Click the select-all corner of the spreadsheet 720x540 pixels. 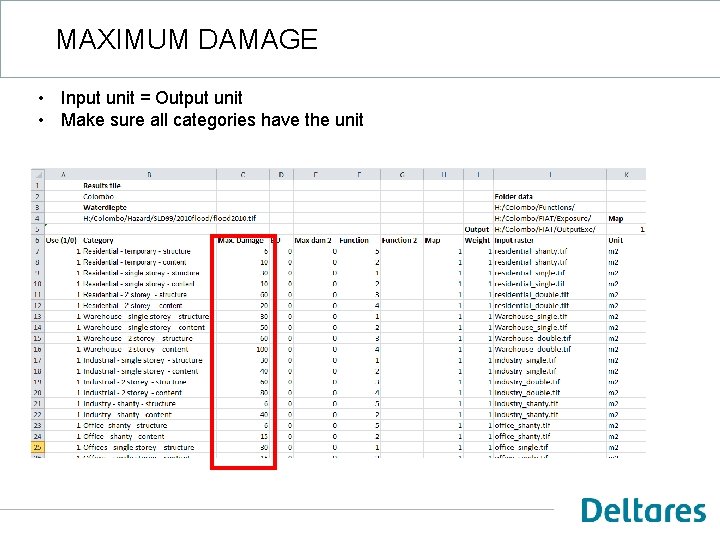[x=38, y=174]
